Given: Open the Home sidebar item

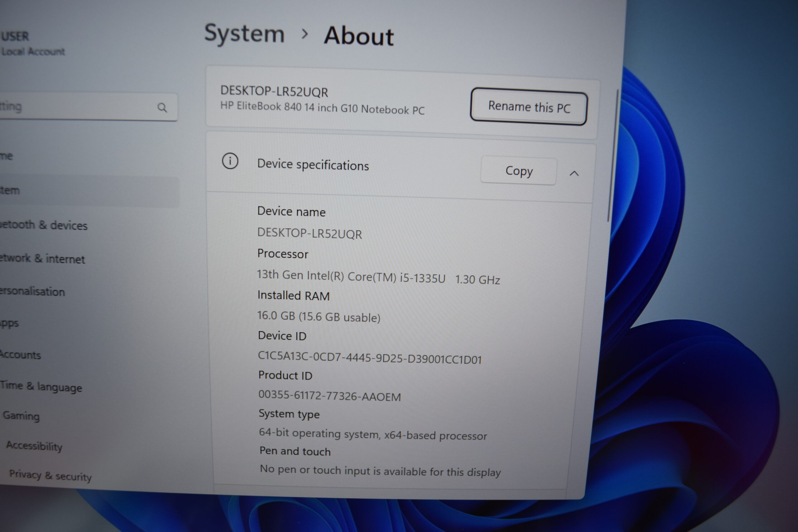Looking at the screenshot, I should [x=7, y=156].
